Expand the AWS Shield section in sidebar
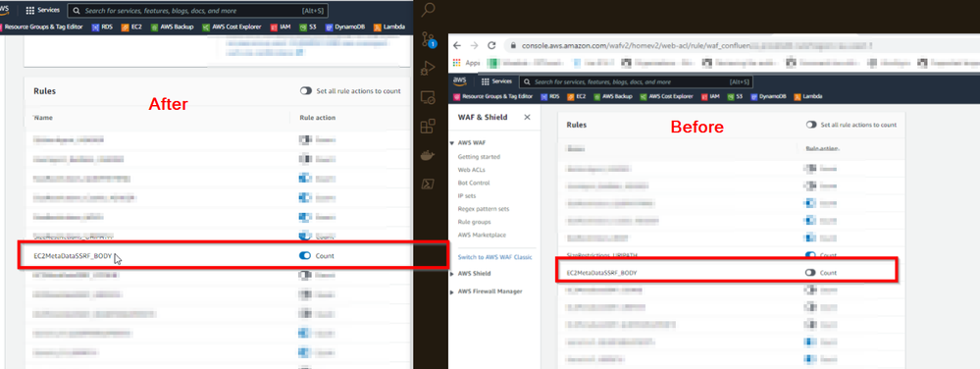This screenshot has height=369, width=980. [x=452, y=273]
